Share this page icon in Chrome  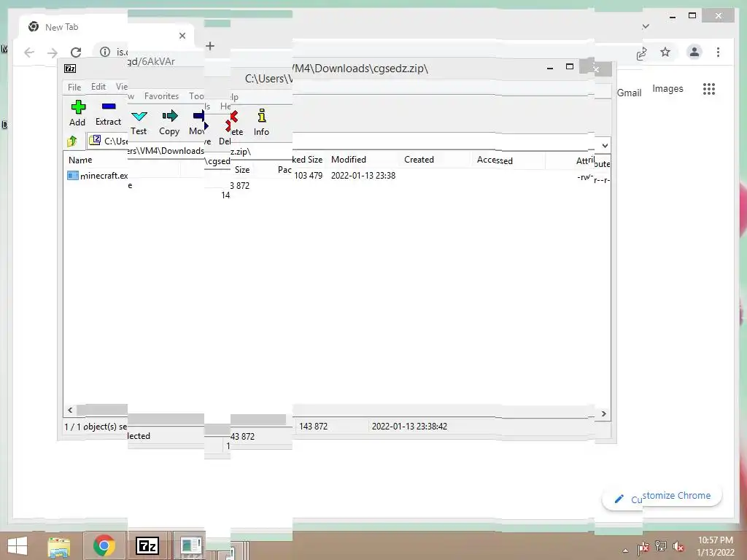pos(642,53)
